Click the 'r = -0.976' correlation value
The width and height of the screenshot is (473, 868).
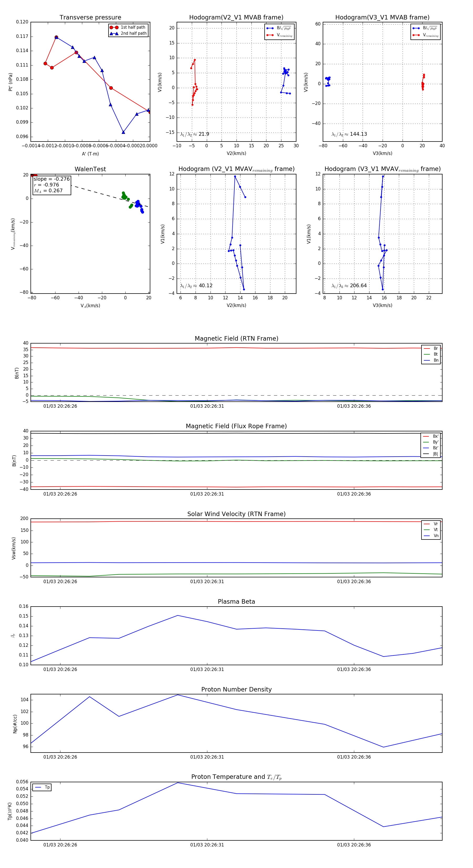tap(47, 185)
